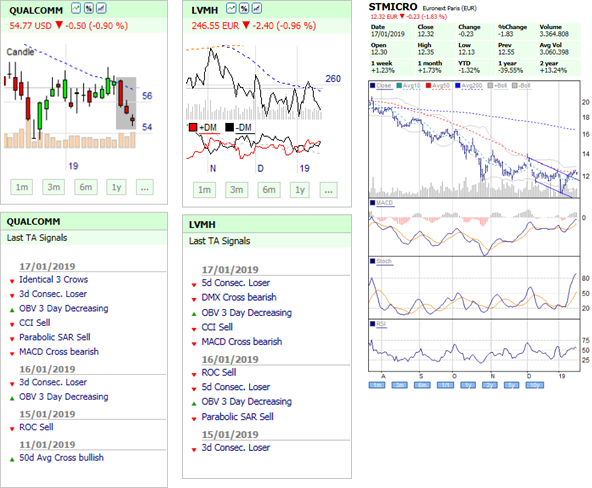Open LVMH DMX Cross bearish signal
The width and height of the screenshot is (592, 488).
(239, 297)
